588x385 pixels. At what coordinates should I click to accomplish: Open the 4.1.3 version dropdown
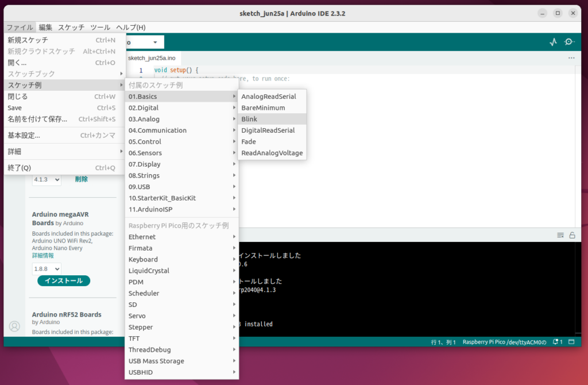(47, 179)
